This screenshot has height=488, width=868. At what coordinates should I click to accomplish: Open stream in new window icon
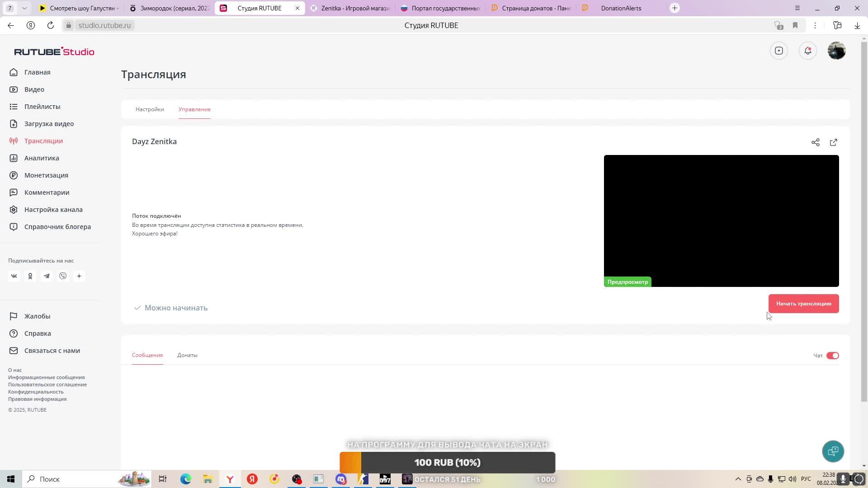pyautogui.click(x=834, y=142)
